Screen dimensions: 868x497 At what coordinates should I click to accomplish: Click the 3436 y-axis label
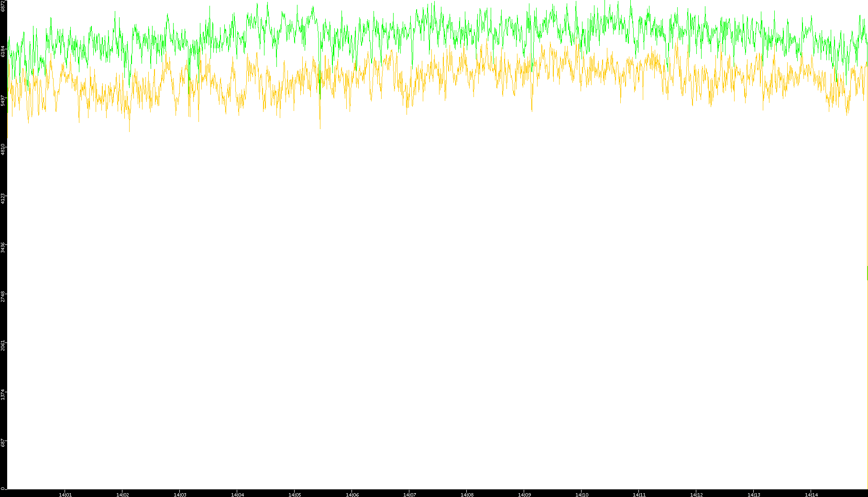(x=3, y=247)
